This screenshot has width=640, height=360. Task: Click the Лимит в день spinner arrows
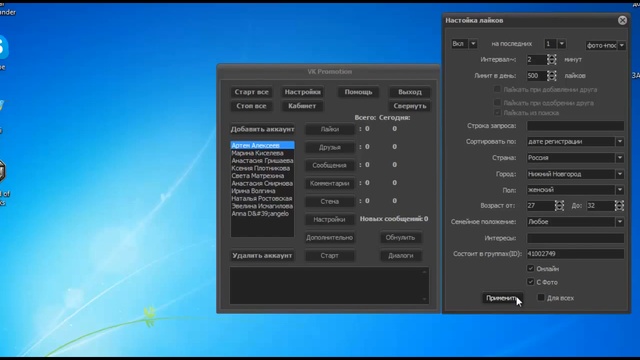click(551, 76)
